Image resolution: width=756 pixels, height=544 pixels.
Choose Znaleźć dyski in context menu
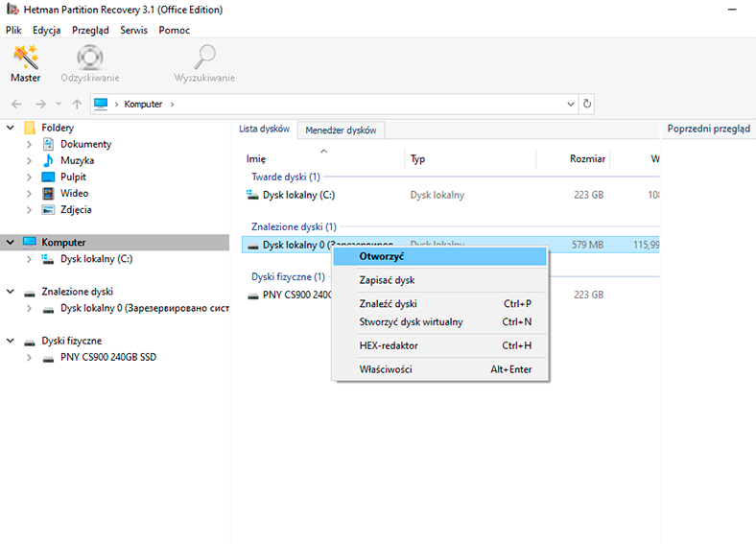[x=440, y=304]
